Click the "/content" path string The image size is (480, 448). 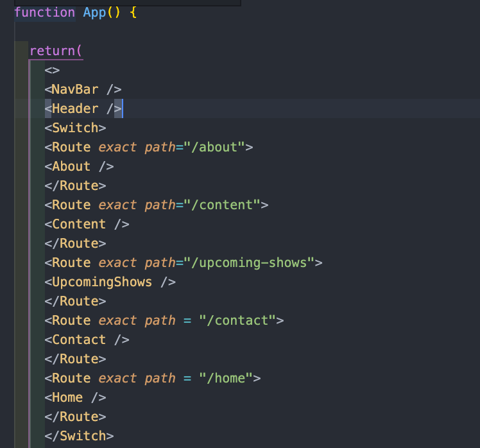[x=222, y=205]
